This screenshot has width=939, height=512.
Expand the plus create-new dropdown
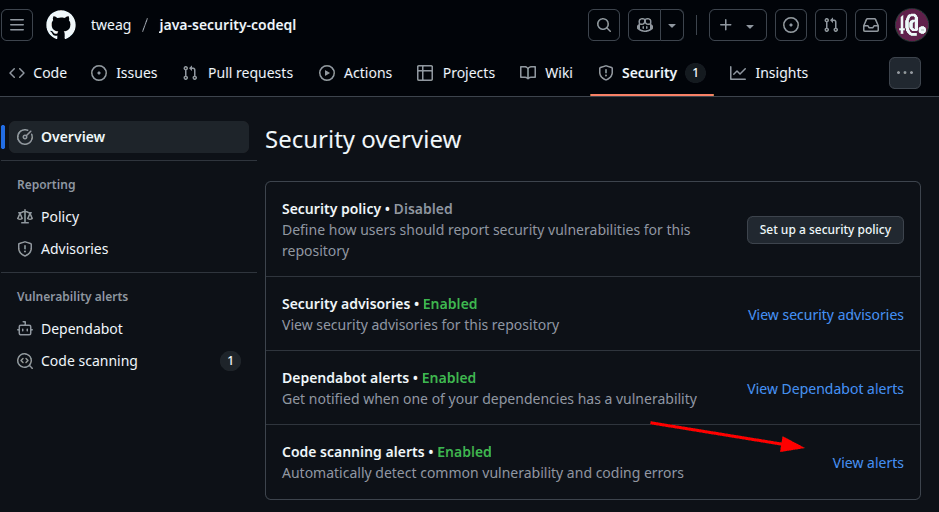[737, 25]
